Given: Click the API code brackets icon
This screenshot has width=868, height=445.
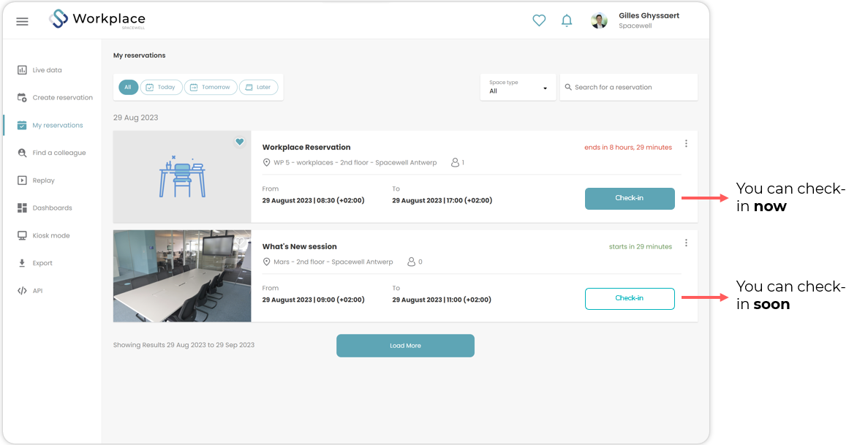Looking at the screenshot, I should (x=22, y=291).
